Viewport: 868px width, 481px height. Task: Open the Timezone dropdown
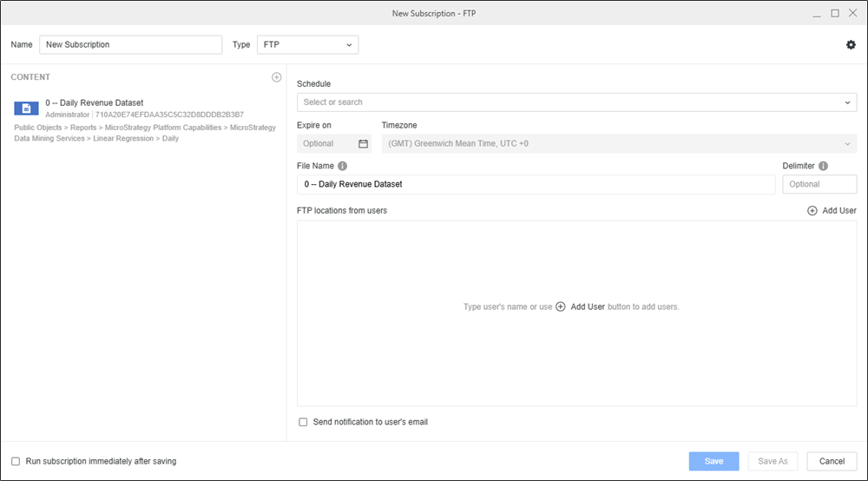pos(619,144)
